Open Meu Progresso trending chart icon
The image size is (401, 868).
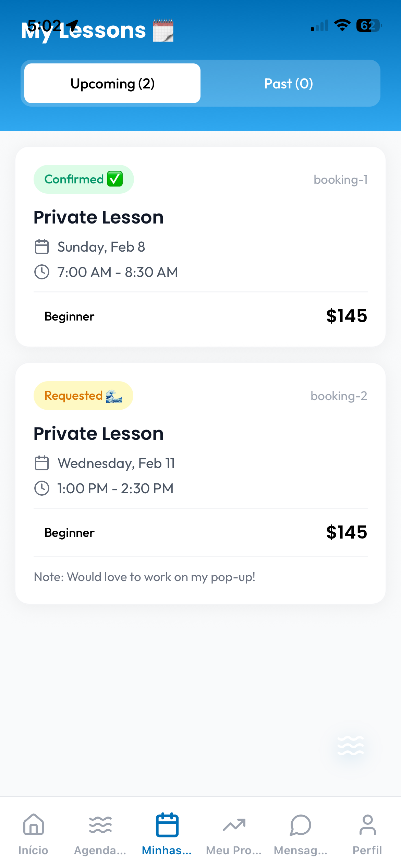[234, 825]
